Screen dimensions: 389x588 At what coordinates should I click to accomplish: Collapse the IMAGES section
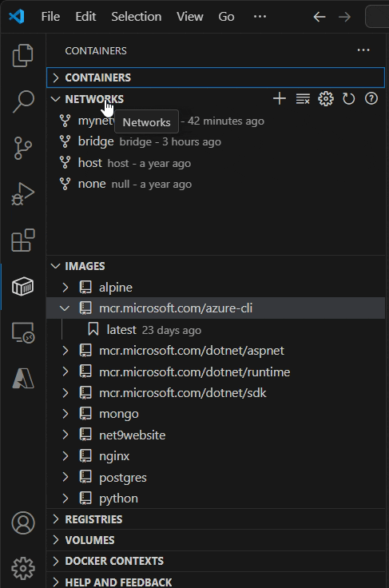tap(55, 266)
